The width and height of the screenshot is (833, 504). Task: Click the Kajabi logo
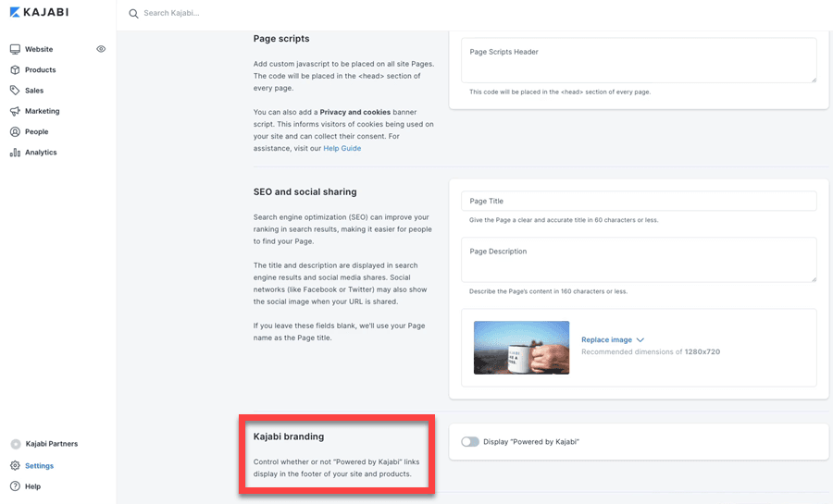(40, 12)
